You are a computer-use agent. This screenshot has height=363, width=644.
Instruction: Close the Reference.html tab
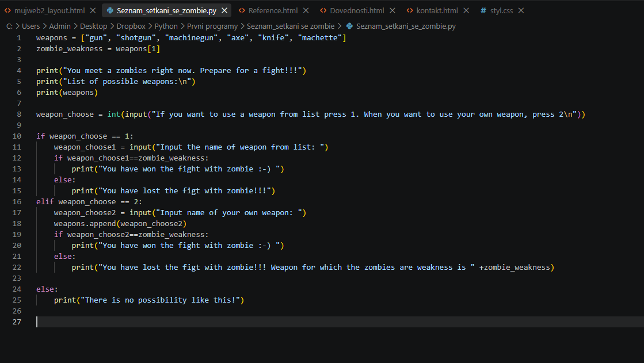coord(306,11)
